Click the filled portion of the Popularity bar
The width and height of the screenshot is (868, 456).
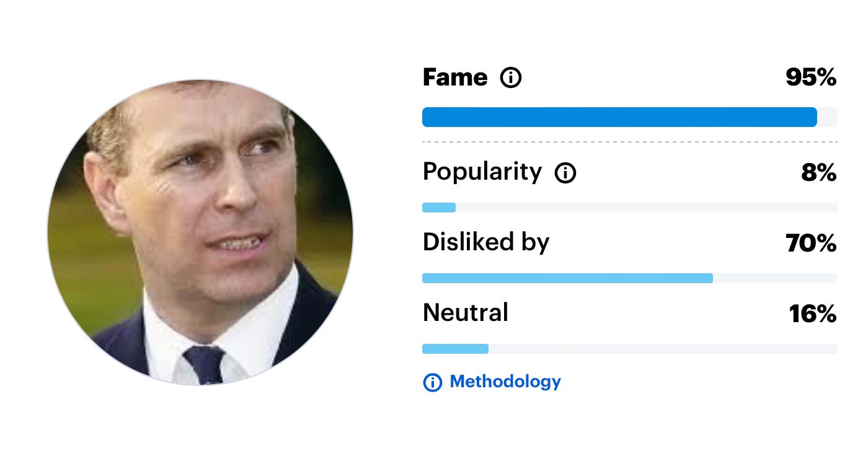(439, 208)
